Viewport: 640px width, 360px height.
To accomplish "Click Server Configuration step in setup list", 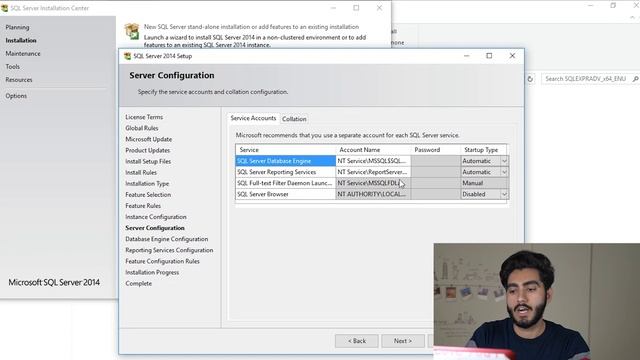I will tap(155, 228).
